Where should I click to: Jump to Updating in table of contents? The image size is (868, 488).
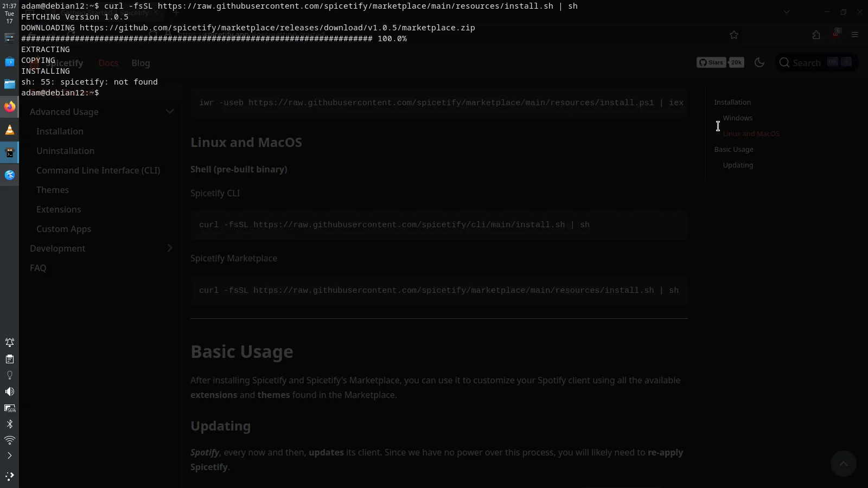[738, 165]
